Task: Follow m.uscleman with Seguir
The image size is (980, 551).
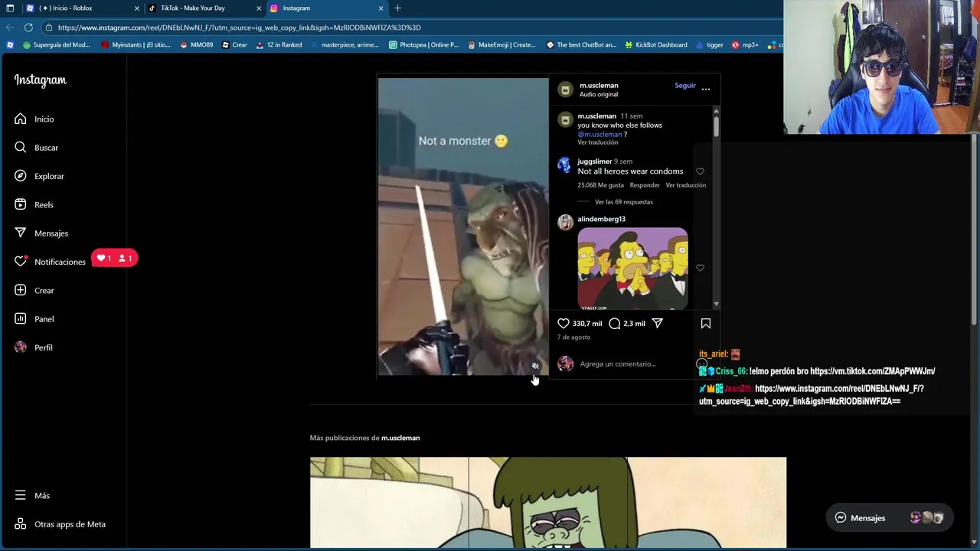Action: (685, 86)
